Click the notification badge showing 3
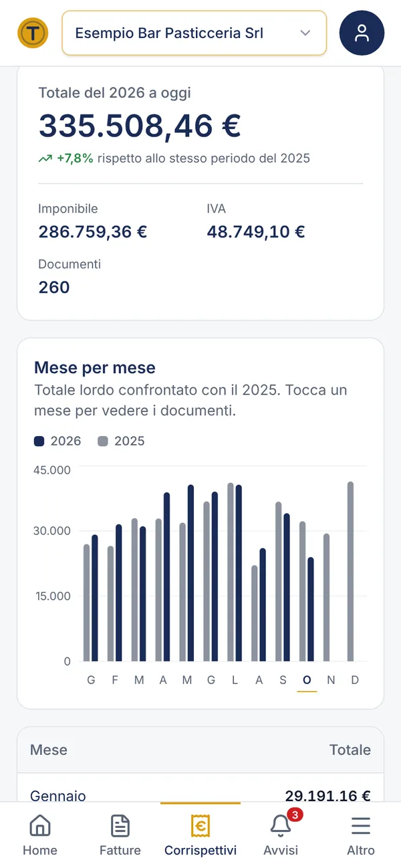 [295, 815]
